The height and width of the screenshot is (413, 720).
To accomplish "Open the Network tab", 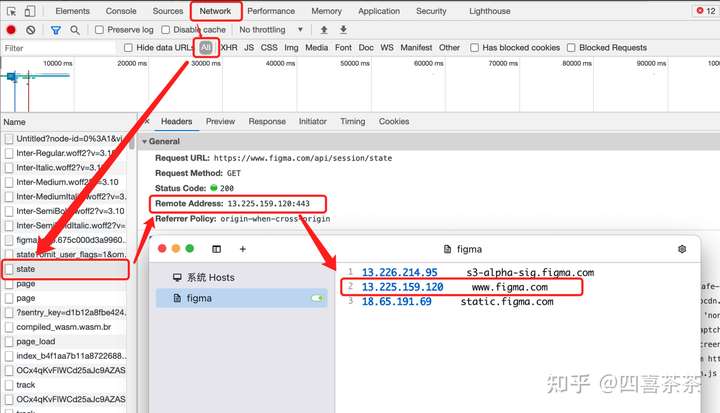I will tap(215, 11).
